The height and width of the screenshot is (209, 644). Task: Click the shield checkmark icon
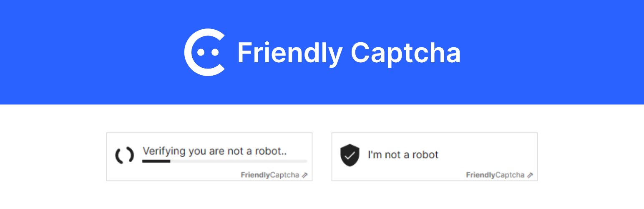coord(350,155)
